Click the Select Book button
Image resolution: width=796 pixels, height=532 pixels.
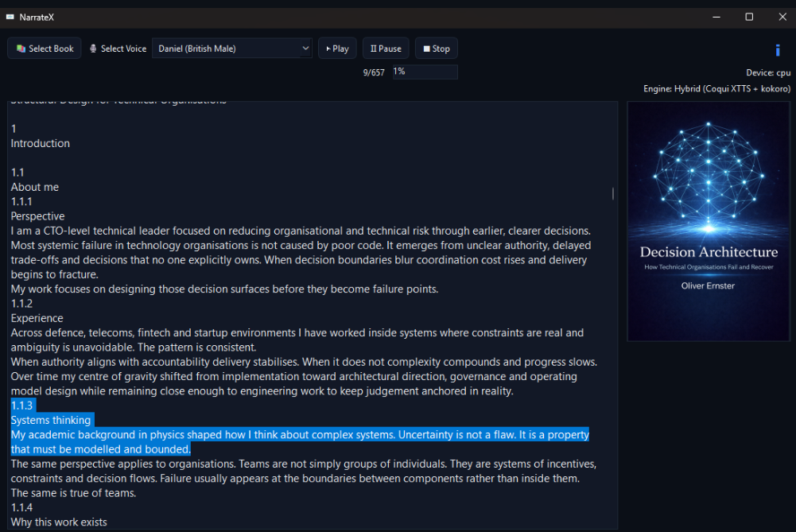[x=45, y=49]
